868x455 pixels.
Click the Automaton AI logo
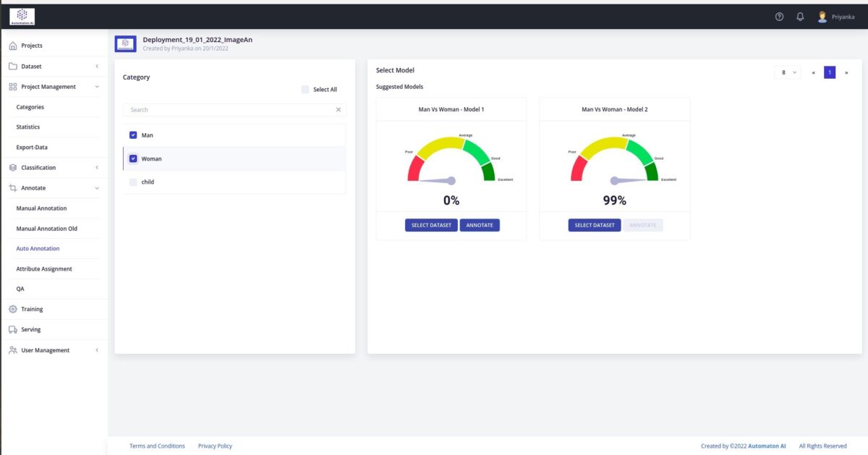point(22,16)
